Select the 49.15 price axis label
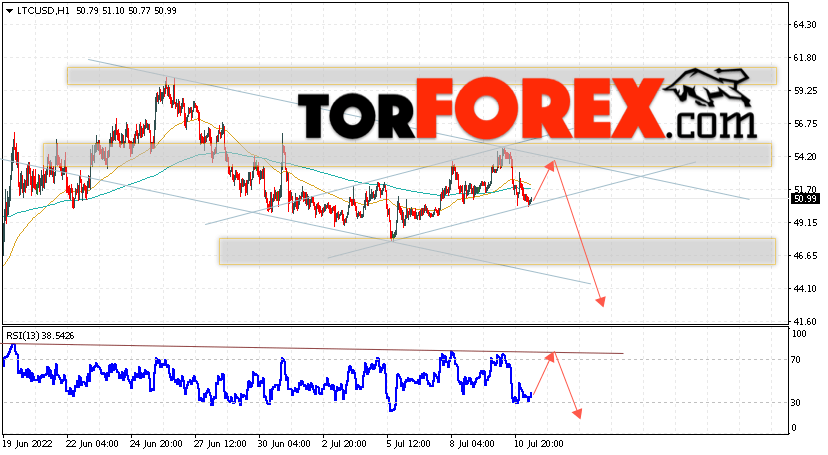Screen dimensions: 828x455 (805, 223)
